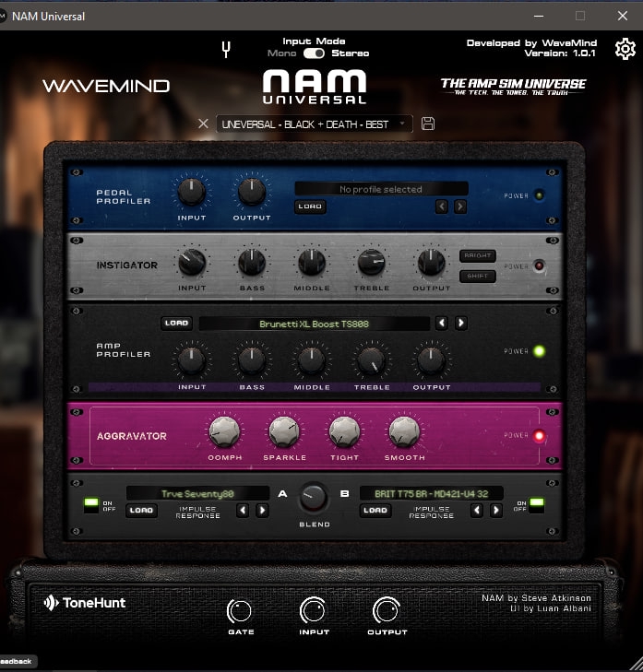Toggle Amp Profiler power LED
The width and height of the screenshot is (643, 672).
(x=539, y=351)
